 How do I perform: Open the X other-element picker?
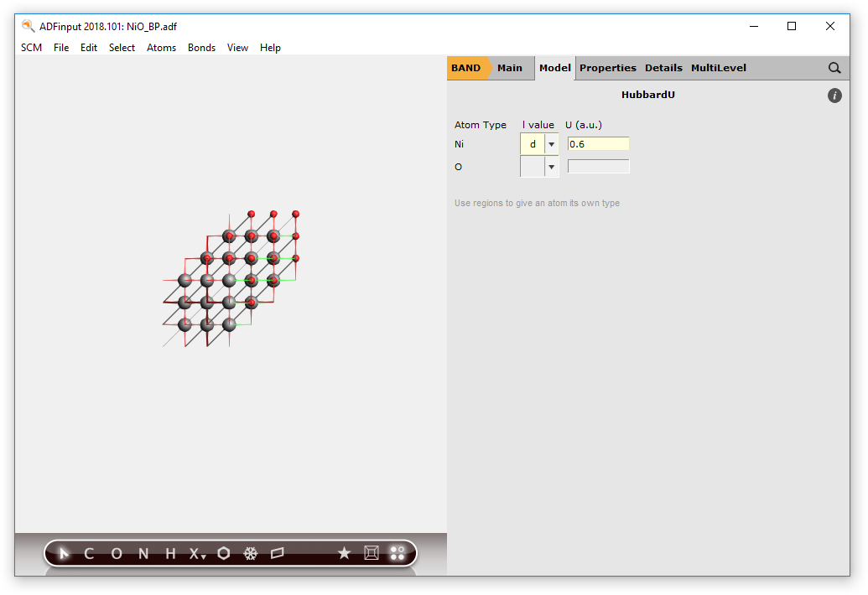197,553
